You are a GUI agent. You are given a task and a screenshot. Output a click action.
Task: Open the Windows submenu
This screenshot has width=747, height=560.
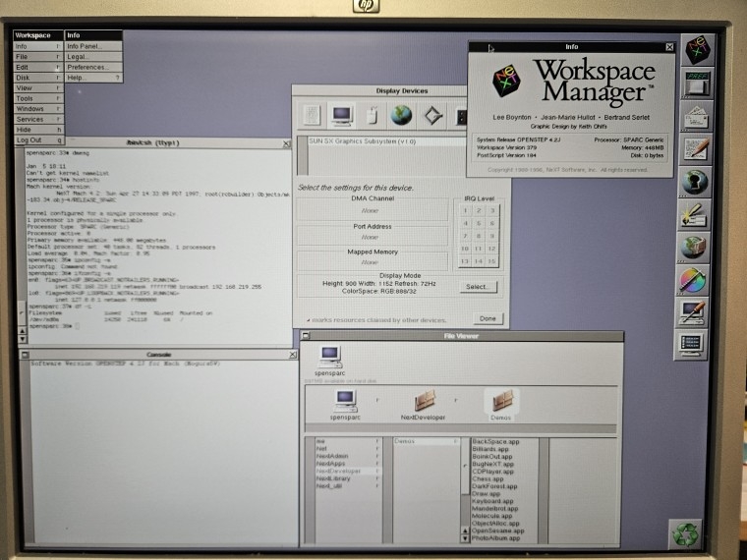(x=38, y=109)
